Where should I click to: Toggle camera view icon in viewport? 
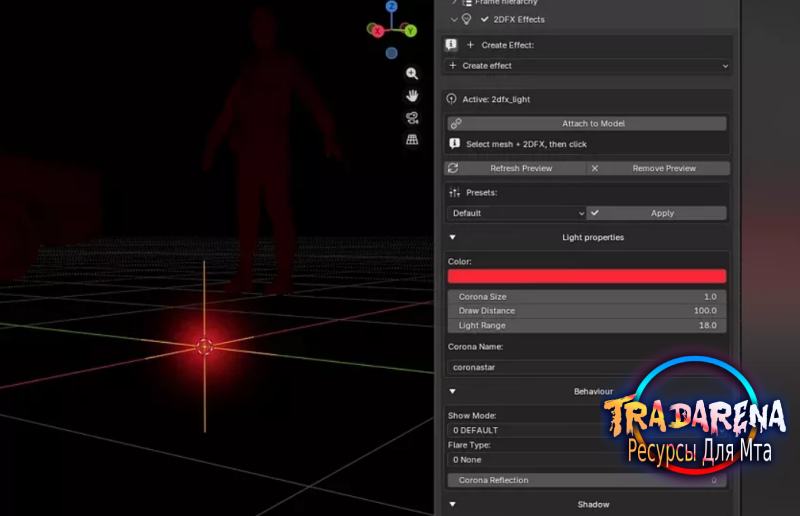pyautogui.click(x=412, y=118)
